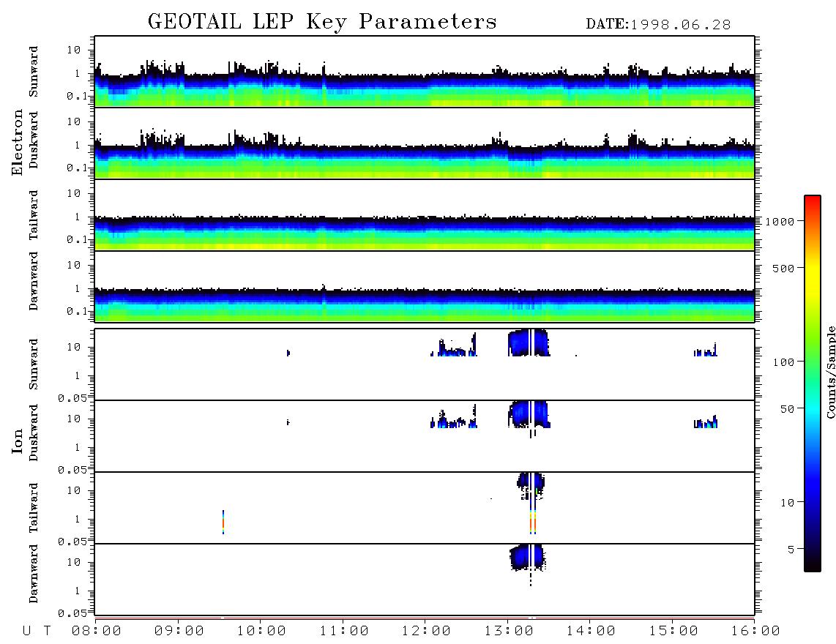Image resolution: width=836 pixels, height=644 pixels.
Task: Click the Electron Tailward panel label
Action: point(34,214)
